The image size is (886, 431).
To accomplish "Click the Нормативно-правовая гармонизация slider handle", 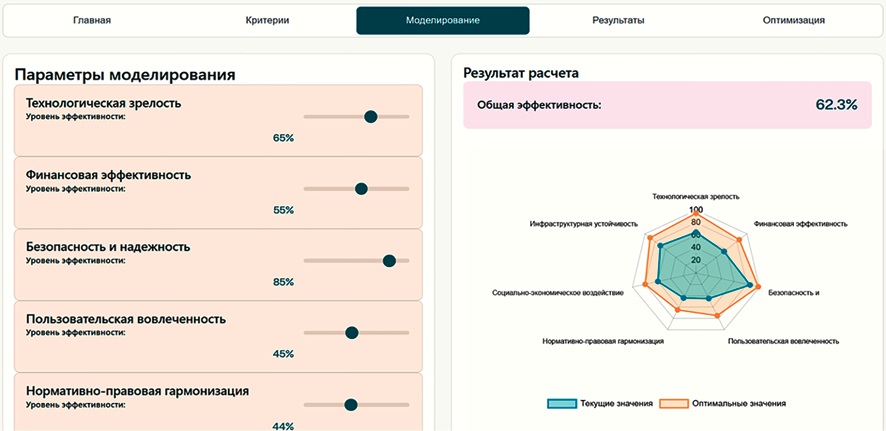I will pyautogui.click(x=350, y=405).
